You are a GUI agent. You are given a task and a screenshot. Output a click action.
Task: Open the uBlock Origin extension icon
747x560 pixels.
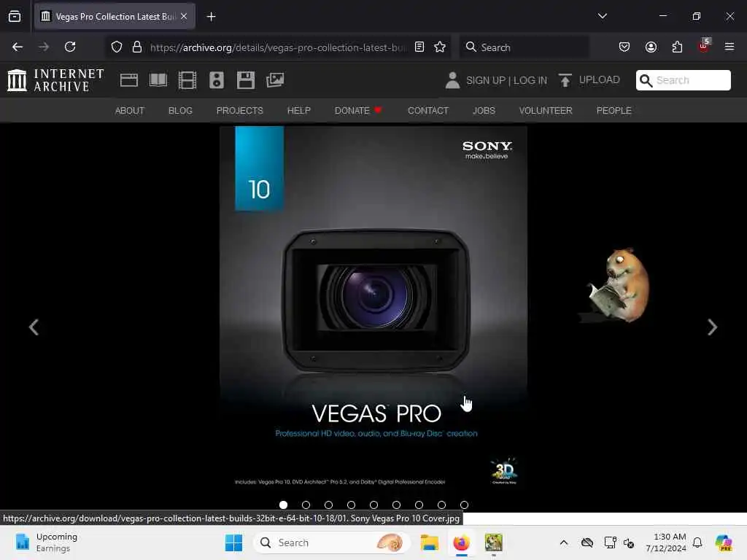click(x=704, y=45)
